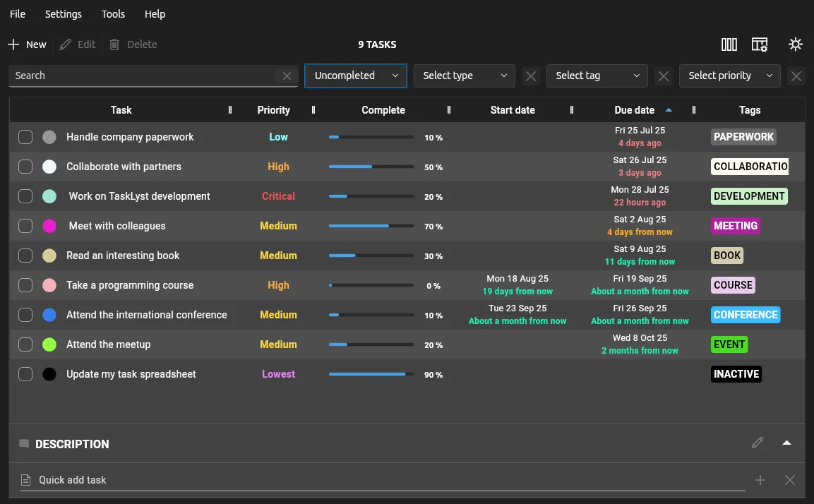Click the progress bar for Collaborate with partners
The height and width of the screenshot is (504, 814).
pos(371,167)
